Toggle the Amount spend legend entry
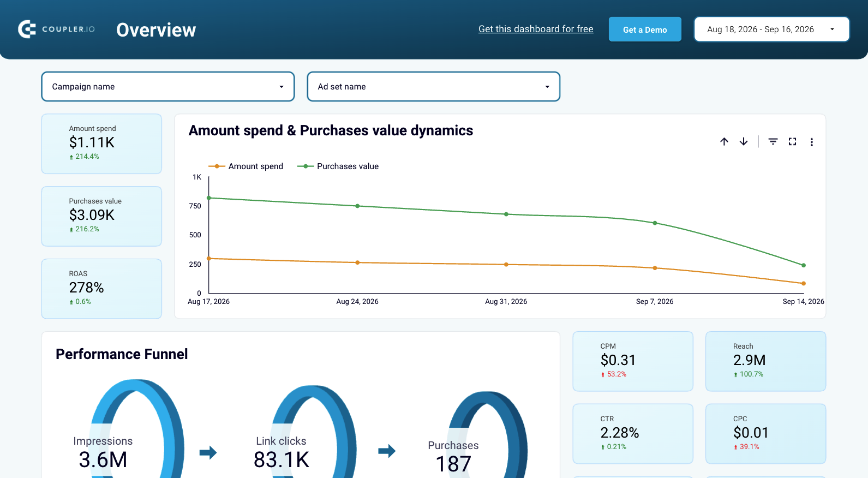Viewport: 868px width, 478px height. (x=246, y=166)
